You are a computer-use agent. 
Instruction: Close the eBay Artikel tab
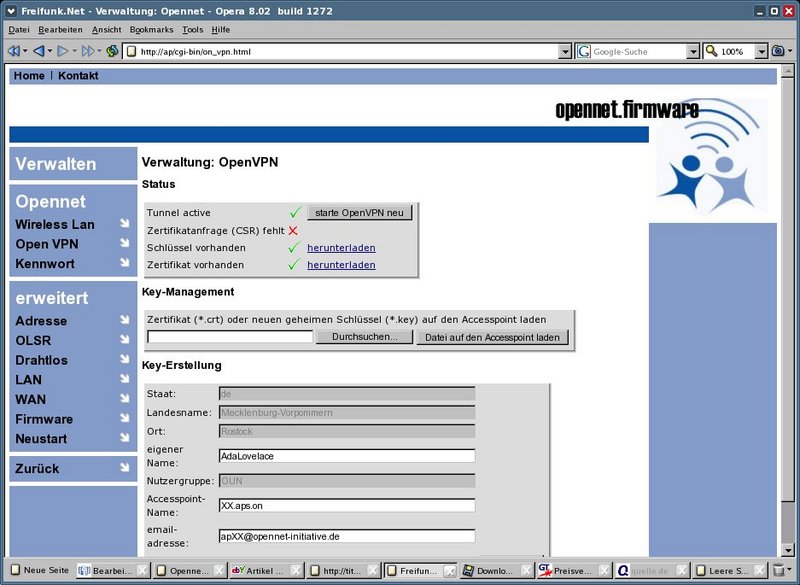click(296, 571)
